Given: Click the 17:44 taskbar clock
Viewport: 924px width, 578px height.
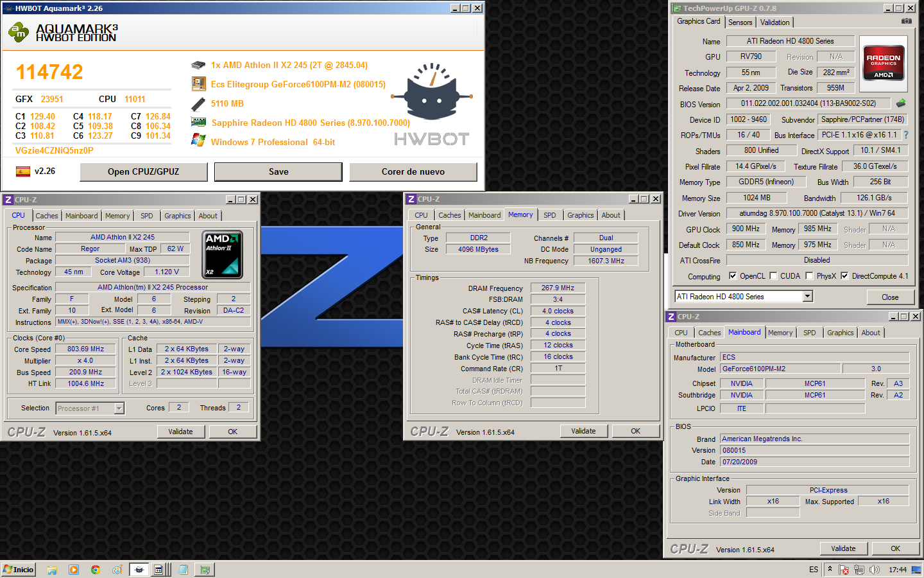Looking at the screenshot, I should tap(898, 570).
